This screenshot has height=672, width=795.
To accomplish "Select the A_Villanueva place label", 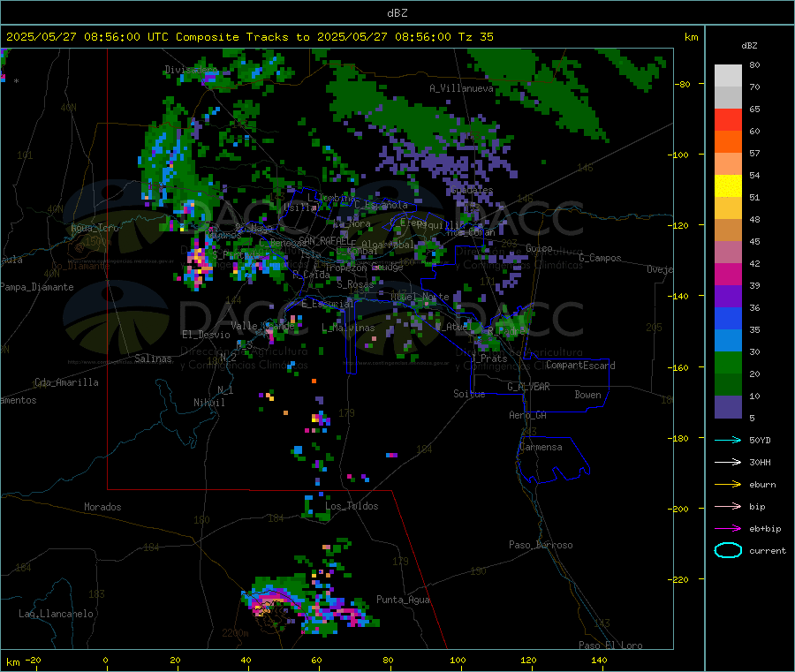I will 461,88.
